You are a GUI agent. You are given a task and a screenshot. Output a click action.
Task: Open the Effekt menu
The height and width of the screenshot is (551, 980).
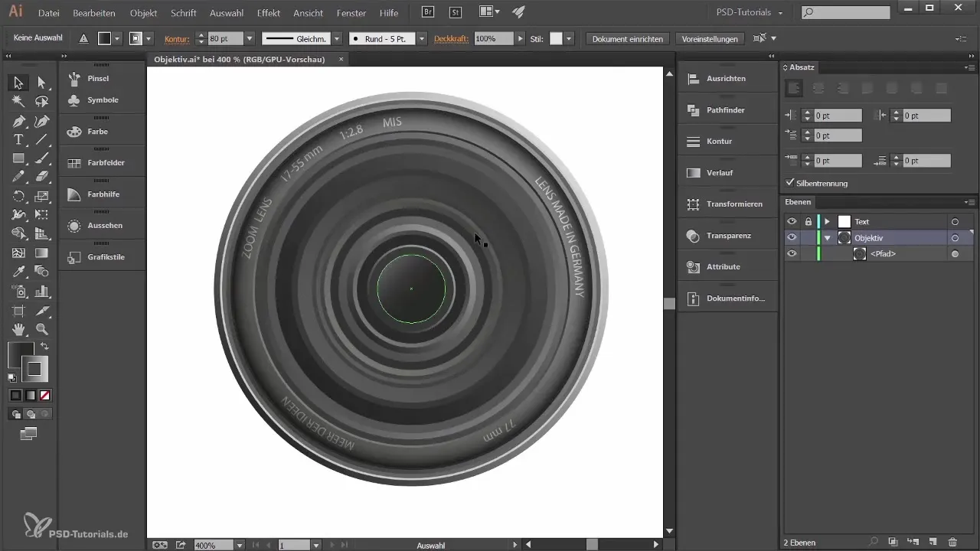(269, 13)
